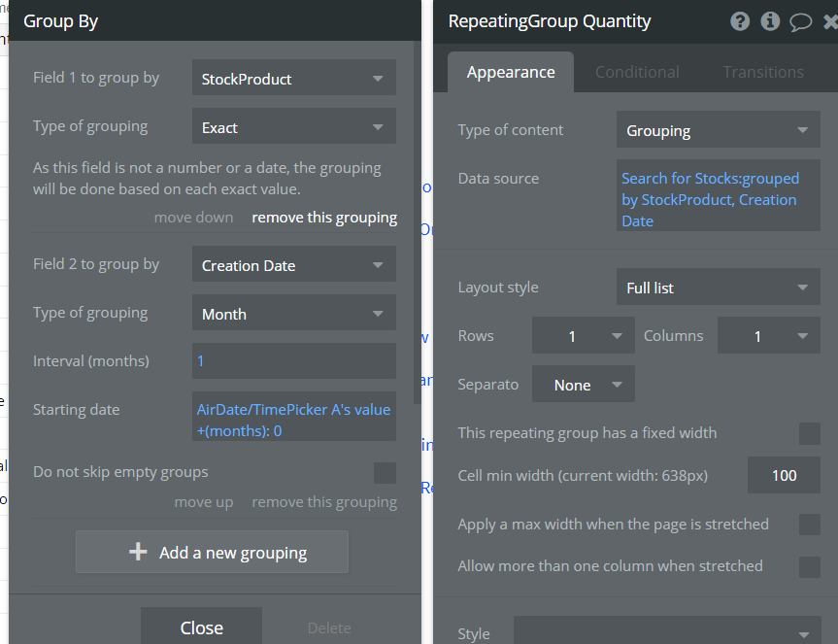Viewport: 838px width, 644px height.
Task: Open Field 1 StockProduct dropdown
Action: pos(293,79)
